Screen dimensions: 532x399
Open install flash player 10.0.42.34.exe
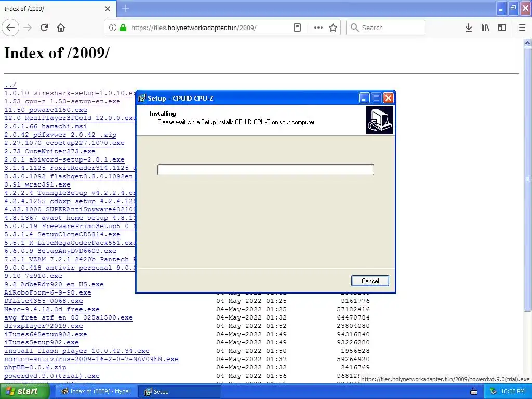(x=77, y=351)
